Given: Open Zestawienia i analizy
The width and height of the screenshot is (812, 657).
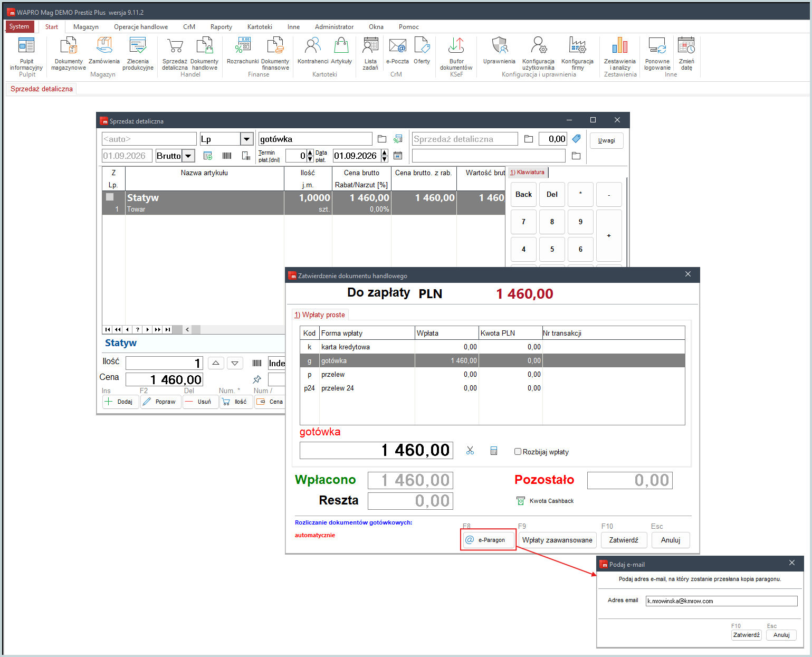Looking at the screenshot, I should [x=620, y=53].
